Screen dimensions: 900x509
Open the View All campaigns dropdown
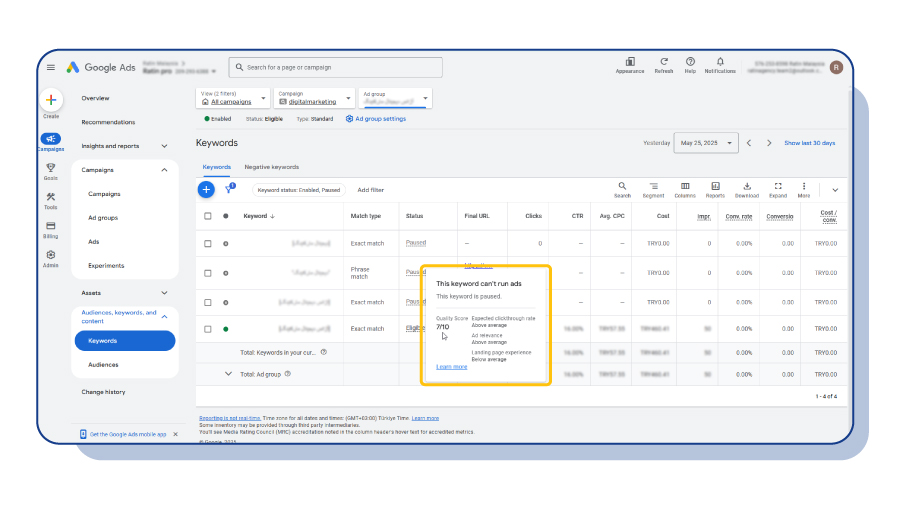(x=234, y=98)
